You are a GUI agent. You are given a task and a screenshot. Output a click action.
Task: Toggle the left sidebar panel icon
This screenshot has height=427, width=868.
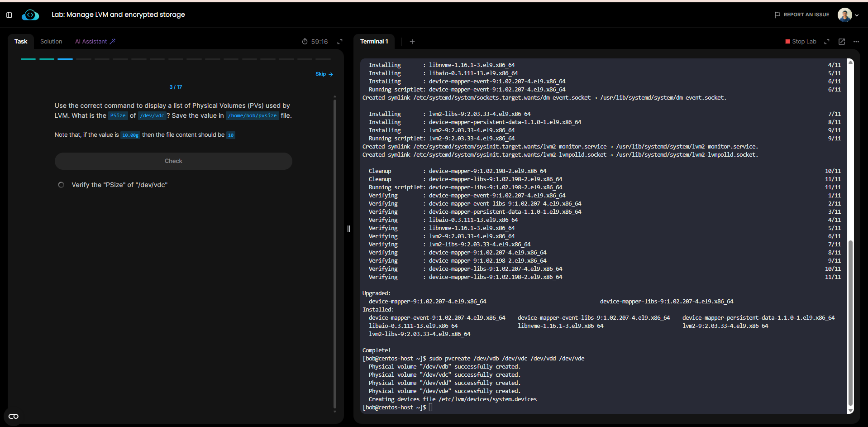point(9,15)
